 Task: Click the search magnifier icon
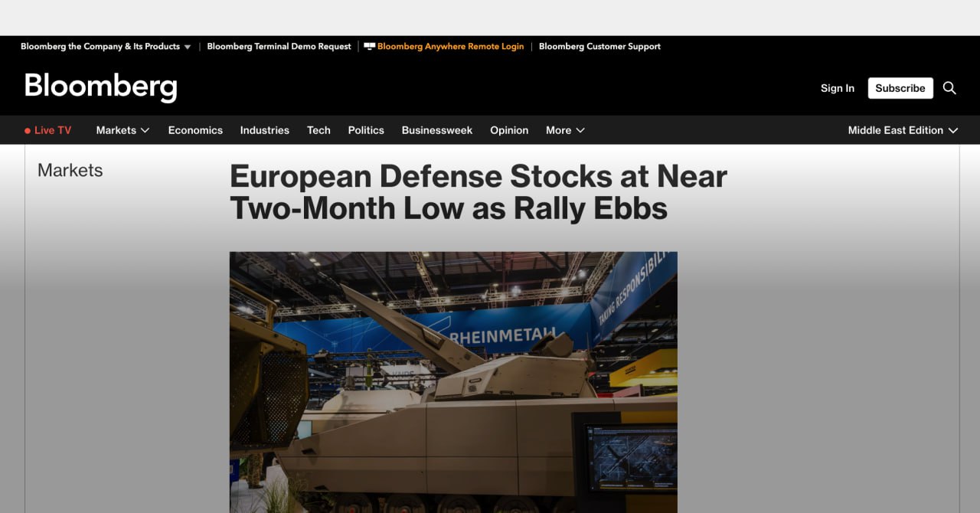coord(949,88)
